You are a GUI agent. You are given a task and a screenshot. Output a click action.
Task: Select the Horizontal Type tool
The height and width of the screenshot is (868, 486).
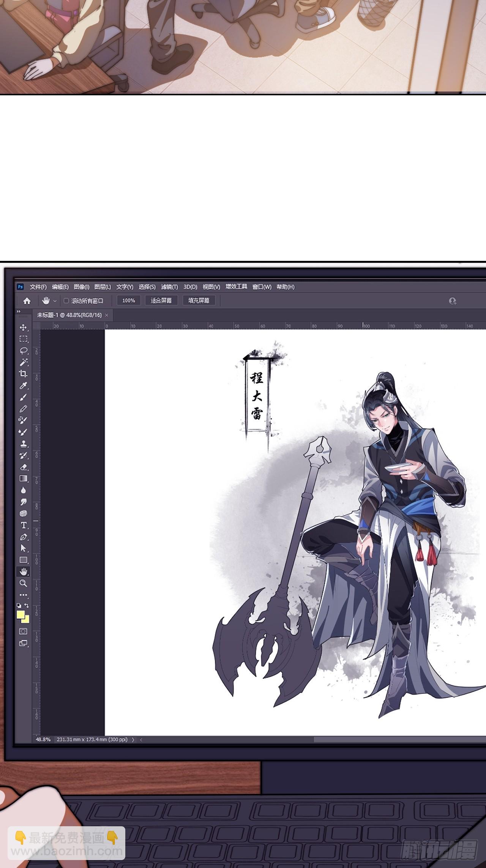click(23, 525)
